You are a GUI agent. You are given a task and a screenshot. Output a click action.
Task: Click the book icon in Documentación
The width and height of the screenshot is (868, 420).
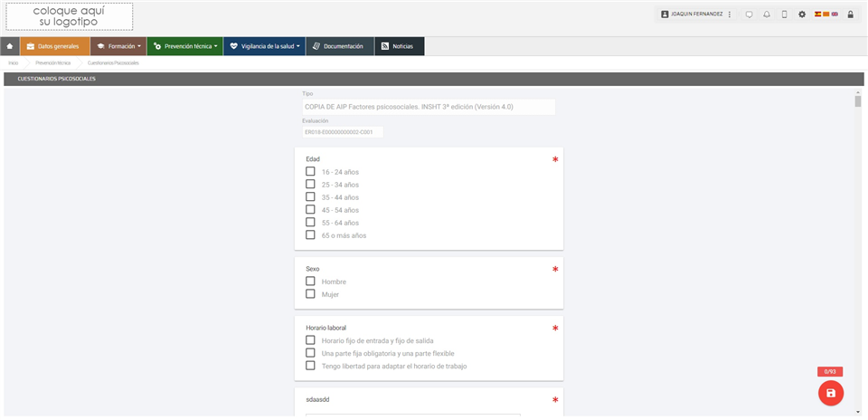316,46
